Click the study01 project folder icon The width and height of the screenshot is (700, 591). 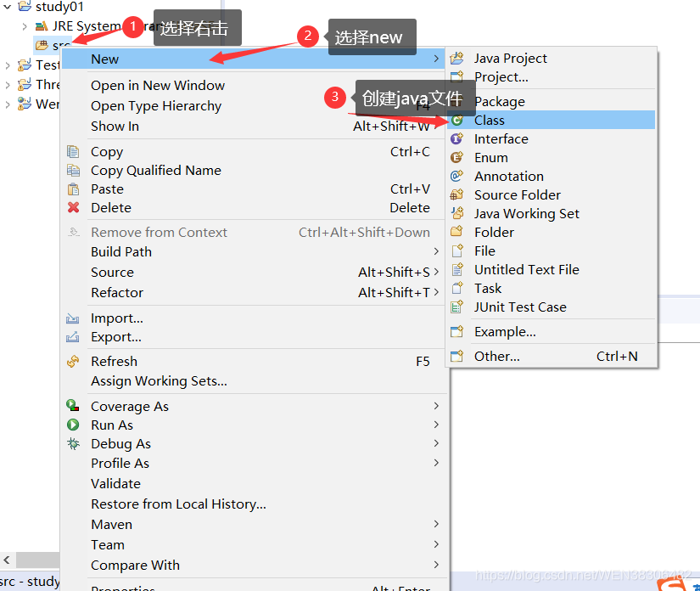[25, 6]
